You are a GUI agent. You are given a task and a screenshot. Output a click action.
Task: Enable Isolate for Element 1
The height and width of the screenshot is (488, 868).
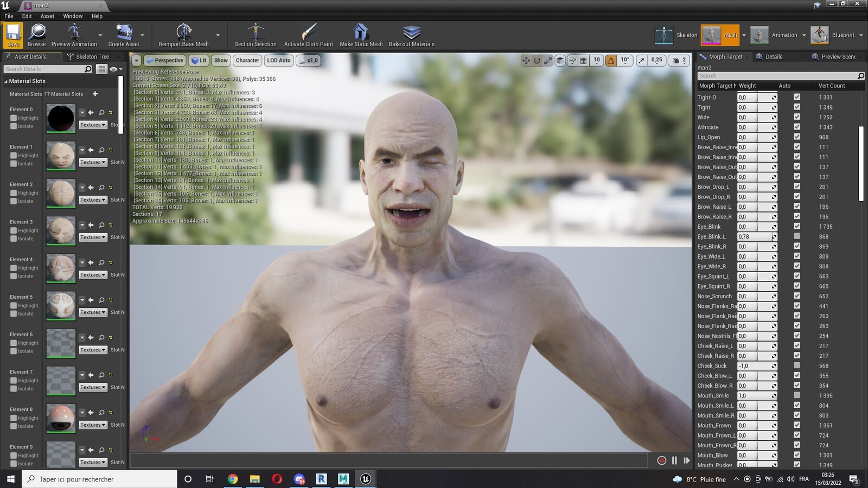(x=14, y=163)
